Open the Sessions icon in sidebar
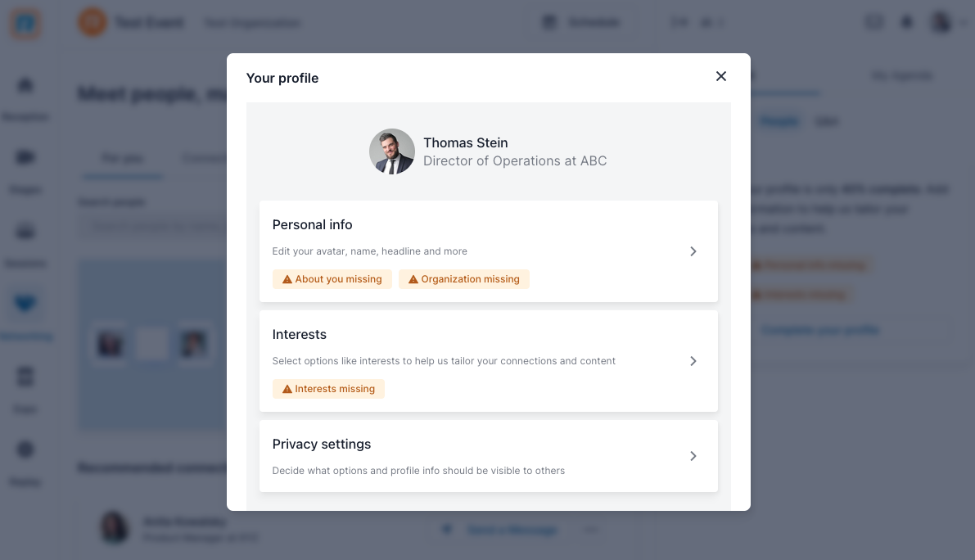The width and height of the screenshot is (975, 560). [25, 231]
